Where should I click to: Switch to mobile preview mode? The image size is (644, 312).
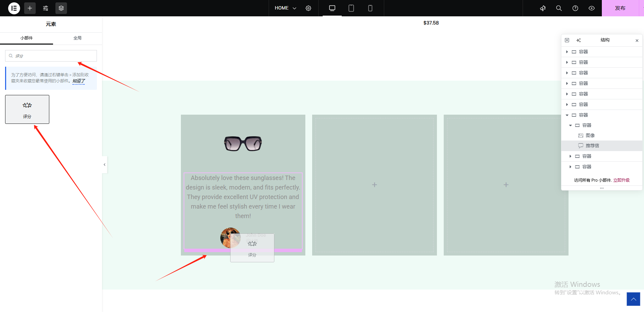tap(370, 8)
